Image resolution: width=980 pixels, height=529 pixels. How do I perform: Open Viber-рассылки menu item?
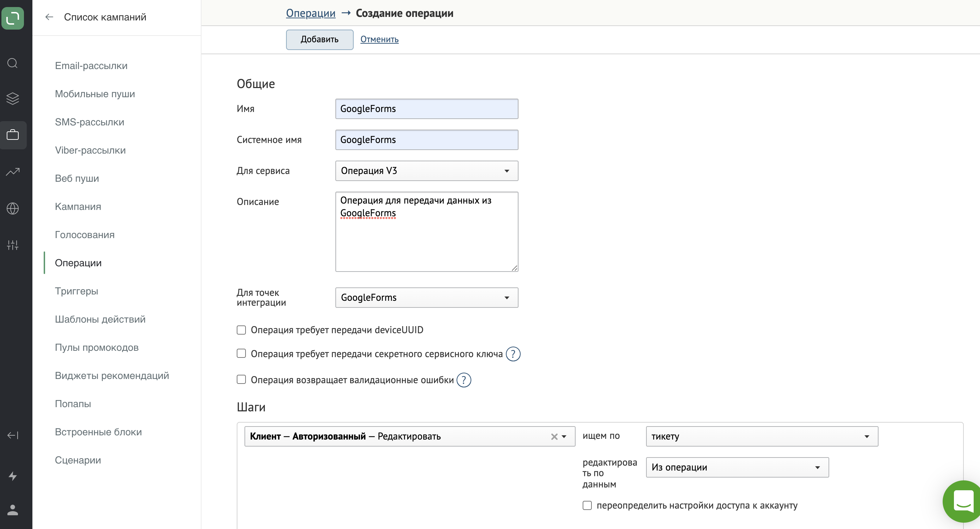pos(90,150)
